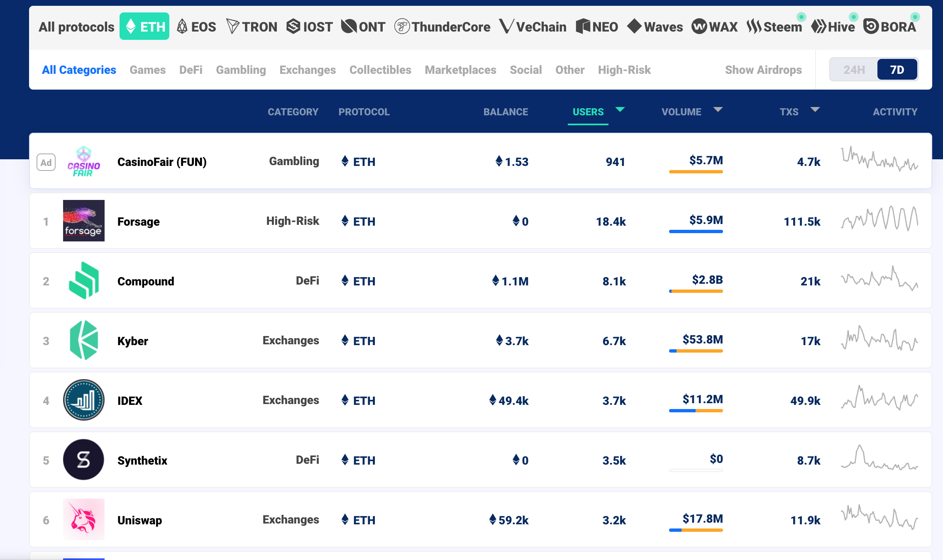Viewport: 943px width, 560px height.
Task: Open the High-Risk category tab
Action: [x=624, y=70]
